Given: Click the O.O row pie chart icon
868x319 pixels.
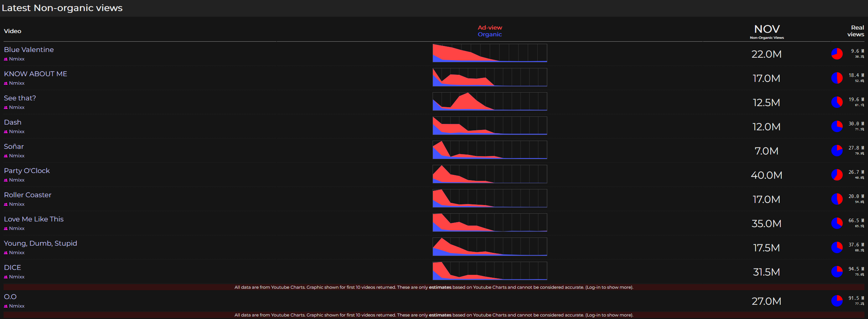Looking at the screenshot, I should 837,301.
